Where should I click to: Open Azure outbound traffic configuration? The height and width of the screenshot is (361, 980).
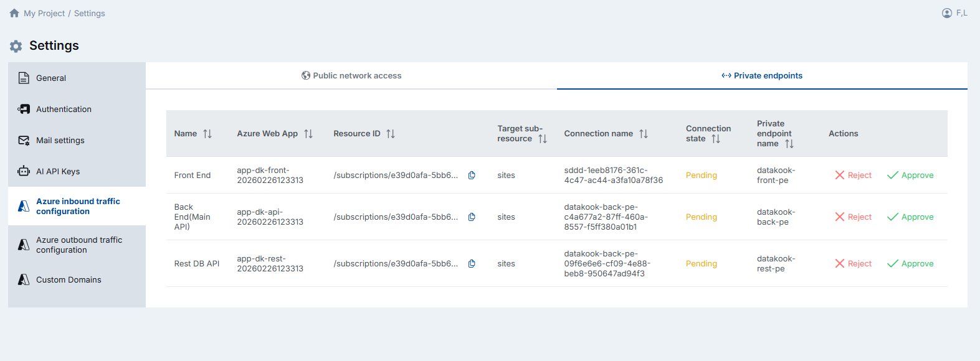tap(77, 245)
